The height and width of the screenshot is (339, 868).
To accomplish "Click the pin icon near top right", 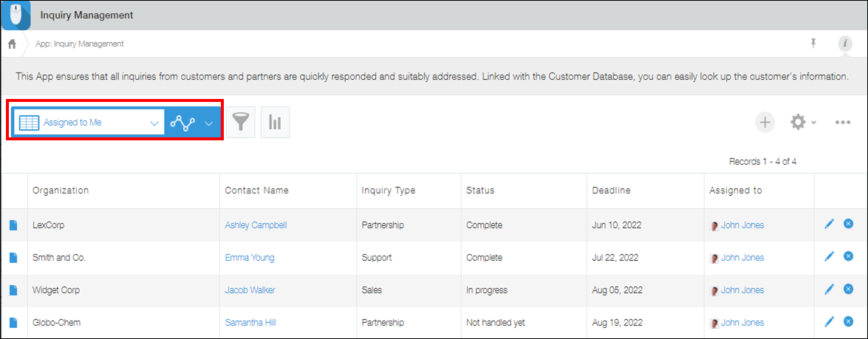I will click(x=813, y=44).
